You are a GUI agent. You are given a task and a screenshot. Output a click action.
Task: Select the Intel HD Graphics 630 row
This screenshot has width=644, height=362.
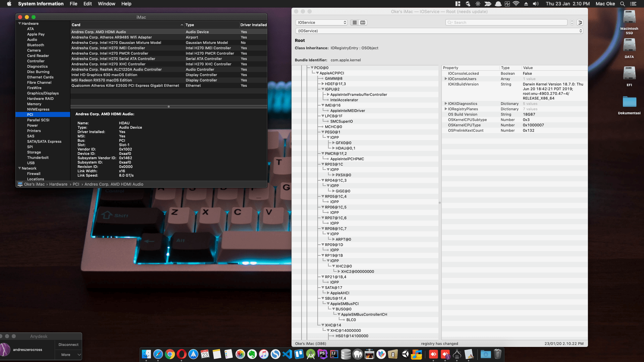(169, 75)
